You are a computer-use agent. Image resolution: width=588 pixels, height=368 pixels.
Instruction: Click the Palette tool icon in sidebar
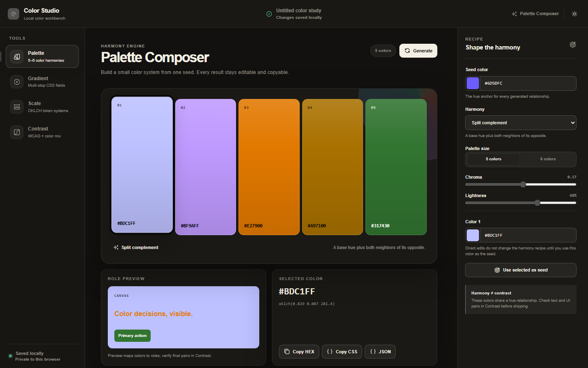click(x=17, y=56)
